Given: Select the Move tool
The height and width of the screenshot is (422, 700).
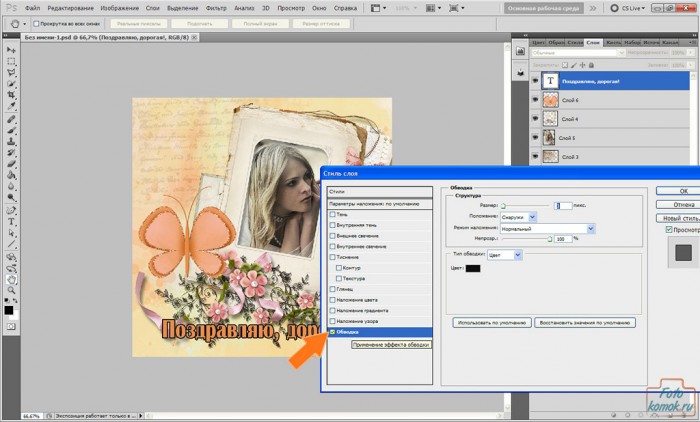Looking at the screenshot, I should click(11, 50).
